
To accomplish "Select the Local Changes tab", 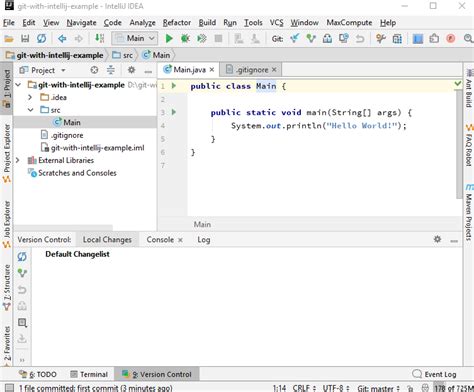I will click(107, 240).
